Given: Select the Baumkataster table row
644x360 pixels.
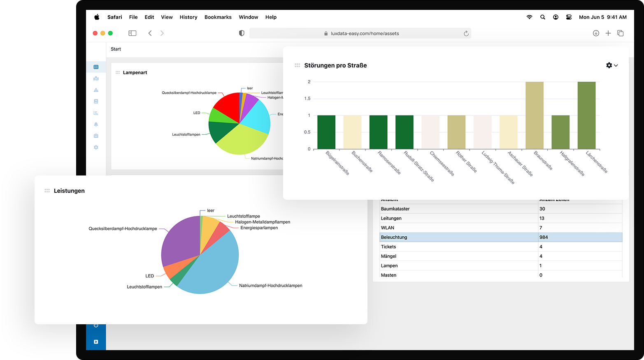Looking at the screenshot, I should tap(501, 209).
